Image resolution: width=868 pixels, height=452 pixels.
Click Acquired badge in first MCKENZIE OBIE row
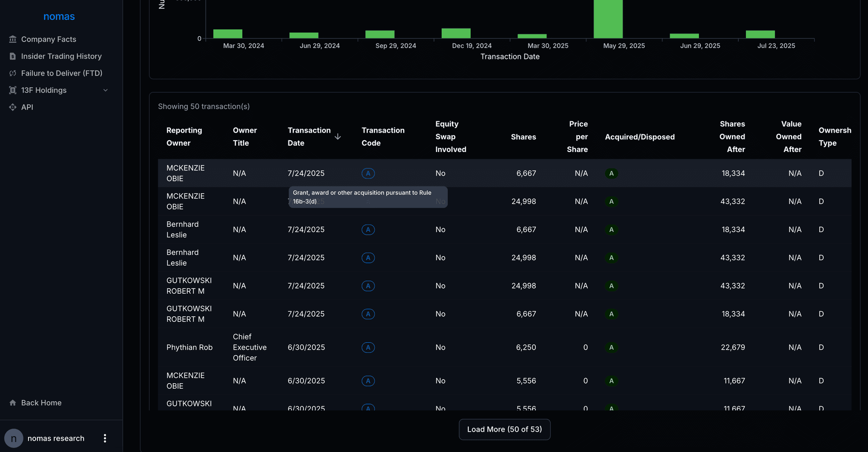611,173
